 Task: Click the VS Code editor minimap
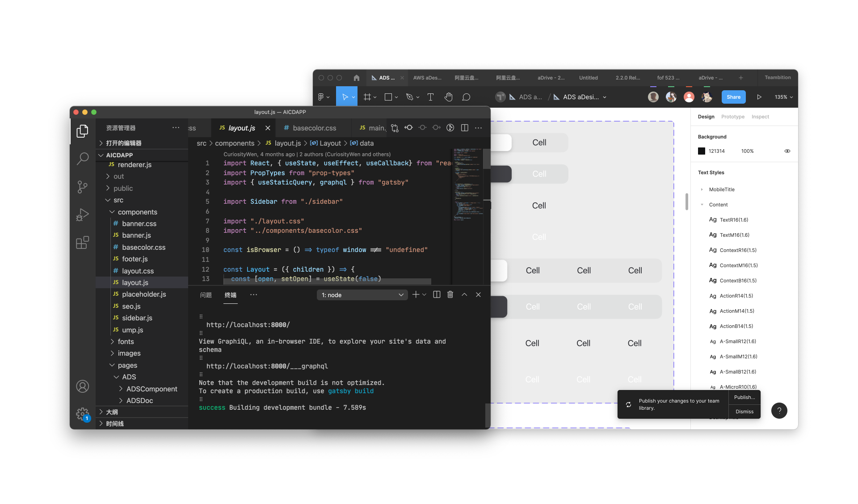click(468, 185)
